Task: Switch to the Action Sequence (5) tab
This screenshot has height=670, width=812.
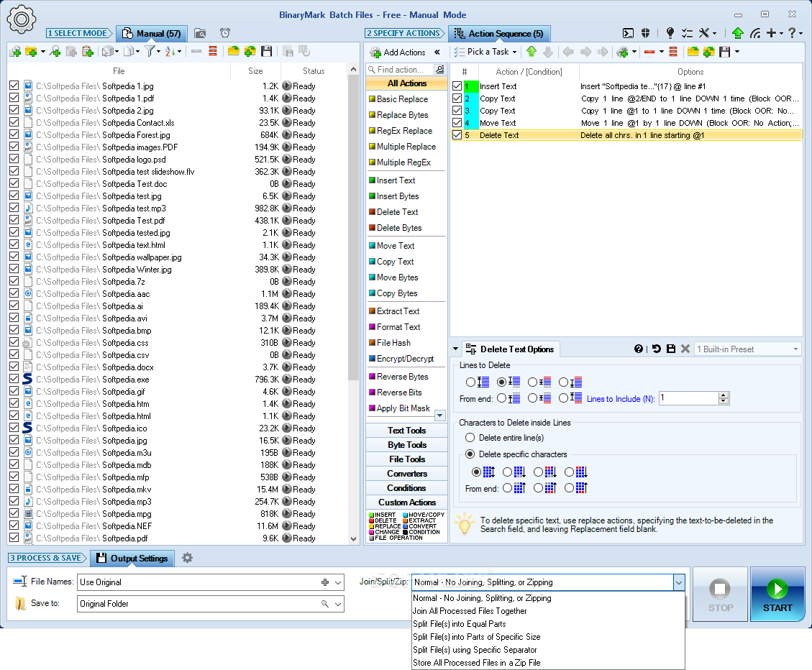Action: pyautogui.click(x=499, y=34)
